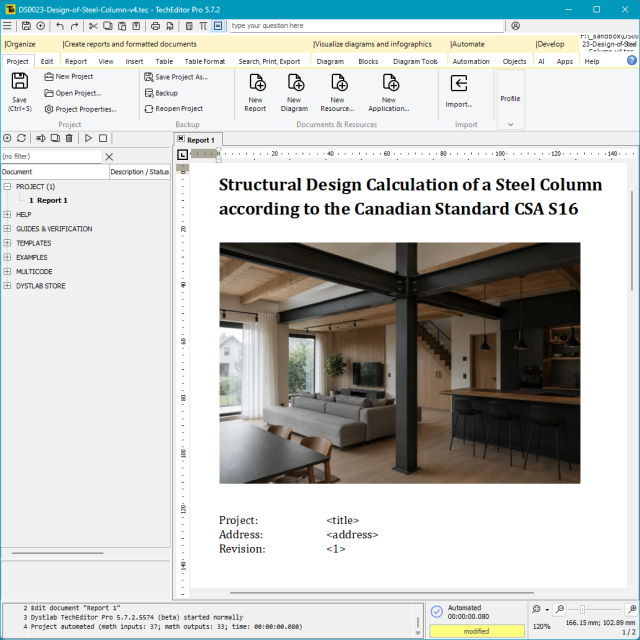Click the rename icon in project panel

[40, 138]
